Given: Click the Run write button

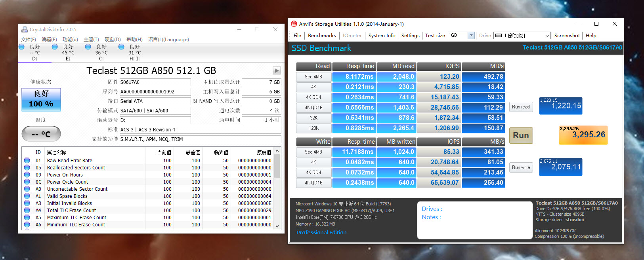Looking at the screenshot, I should [521, 167].
